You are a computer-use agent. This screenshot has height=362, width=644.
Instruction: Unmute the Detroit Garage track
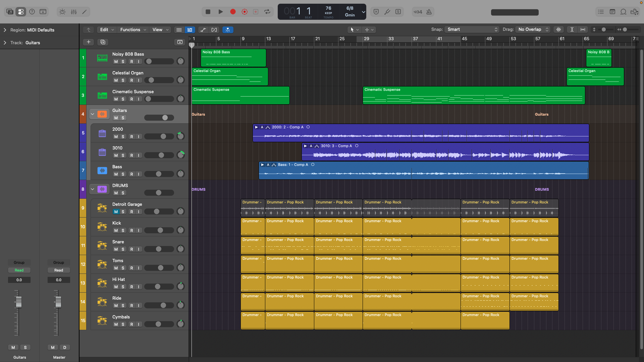click(116, 212)
